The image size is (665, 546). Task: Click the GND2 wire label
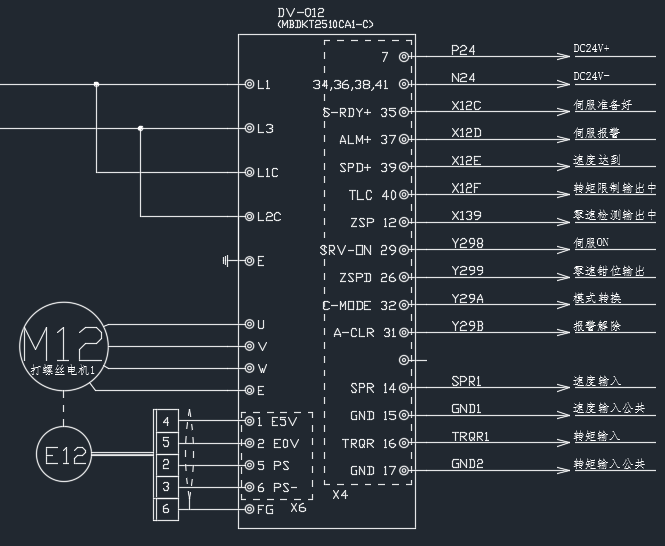point(467,464)
